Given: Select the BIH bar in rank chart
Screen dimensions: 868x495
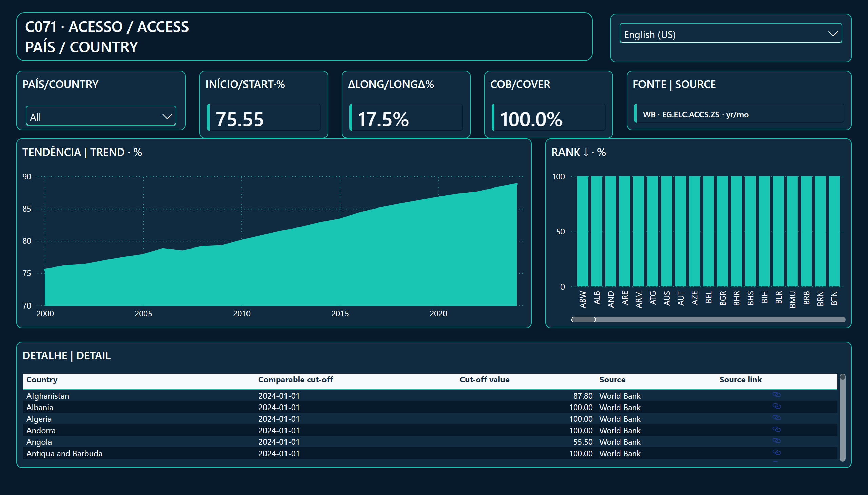Looking at the screenshot, I should click(x=764, y=232).
